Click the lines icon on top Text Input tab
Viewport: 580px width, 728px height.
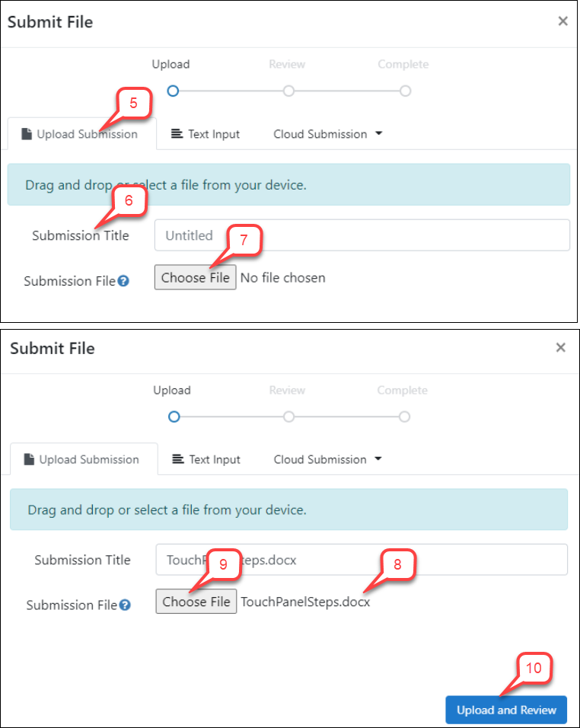tap(177, 134)
